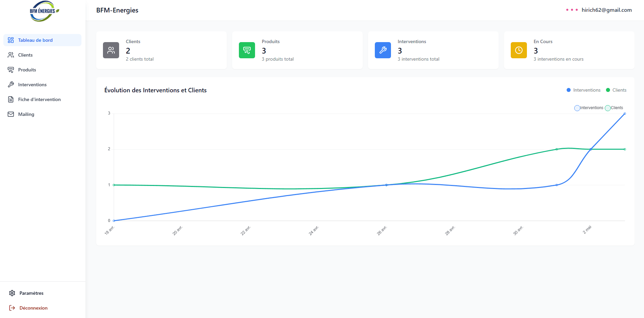Click the green Clients legend dot
The image size is (644, 318).
pos(608,90)
